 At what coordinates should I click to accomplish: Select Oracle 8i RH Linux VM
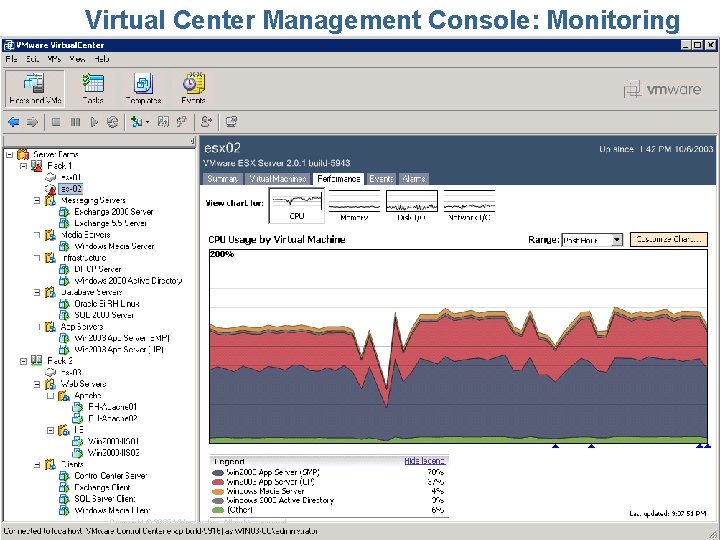(x=107, y=304)
